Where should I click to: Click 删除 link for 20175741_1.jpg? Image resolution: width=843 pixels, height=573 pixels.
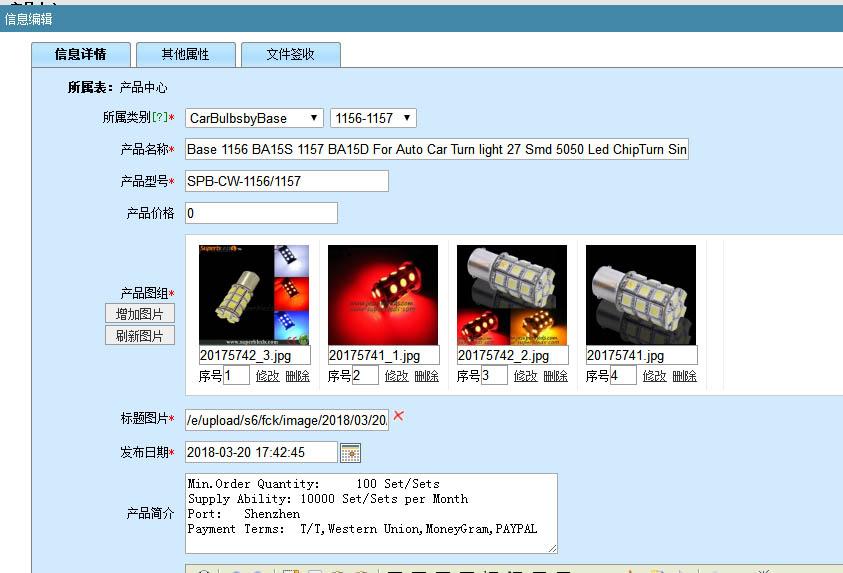[x=426, y=376]
